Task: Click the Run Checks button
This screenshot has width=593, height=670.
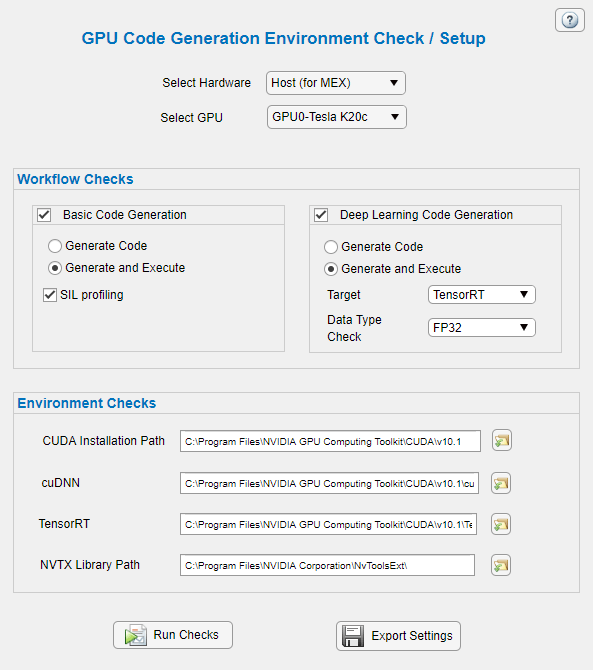Action: [x=173, y=635]
